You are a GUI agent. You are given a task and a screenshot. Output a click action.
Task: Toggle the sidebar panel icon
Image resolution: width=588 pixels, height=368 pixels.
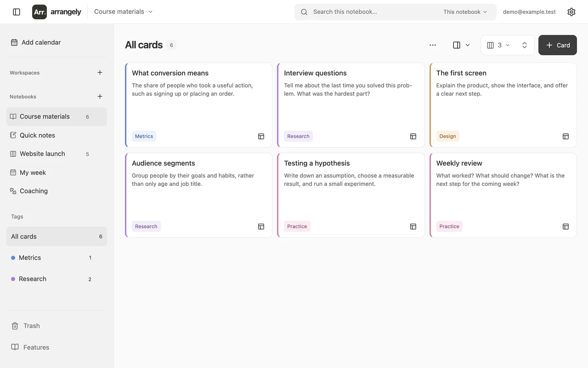17,12
